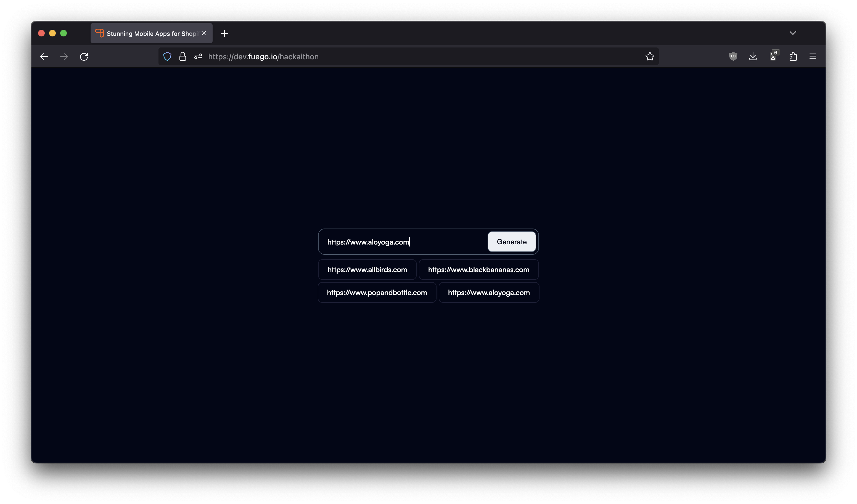Bookmark this page with the star
This screenshot has height=504, width=857.
650,57
